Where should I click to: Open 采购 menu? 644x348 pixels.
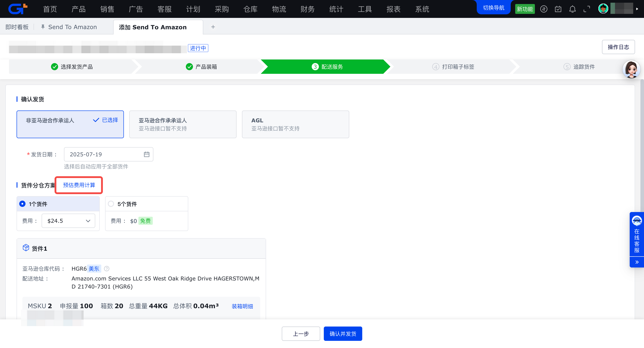(x=222, y=9)
